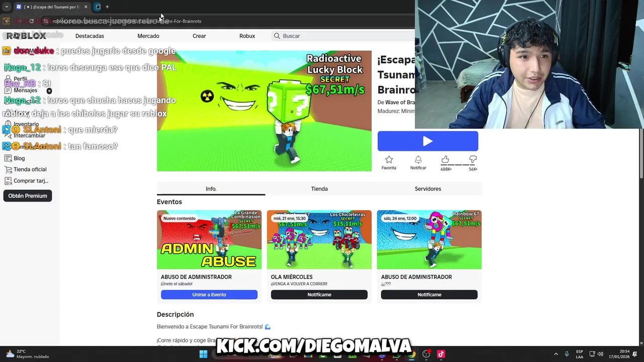This screenshot has height=362, width=644.
Task: Open the volume tray icon
Action: tap(600, 354)
